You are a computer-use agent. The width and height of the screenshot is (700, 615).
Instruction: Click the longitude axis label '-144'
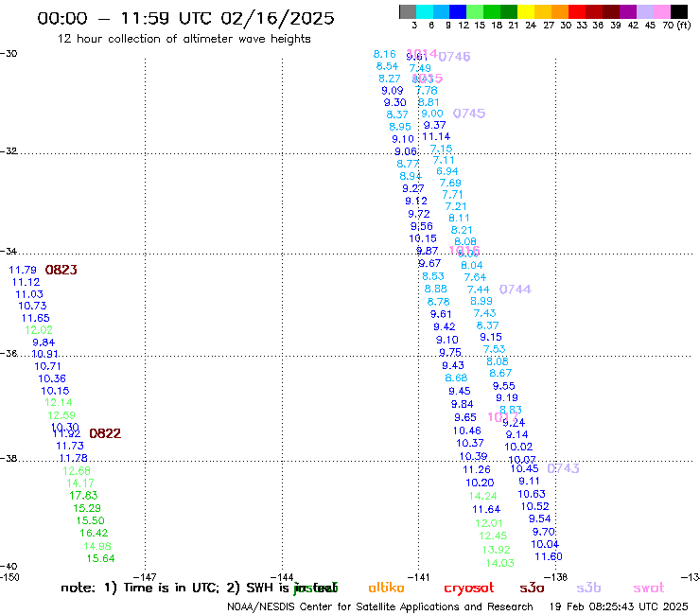coord(282,577)
